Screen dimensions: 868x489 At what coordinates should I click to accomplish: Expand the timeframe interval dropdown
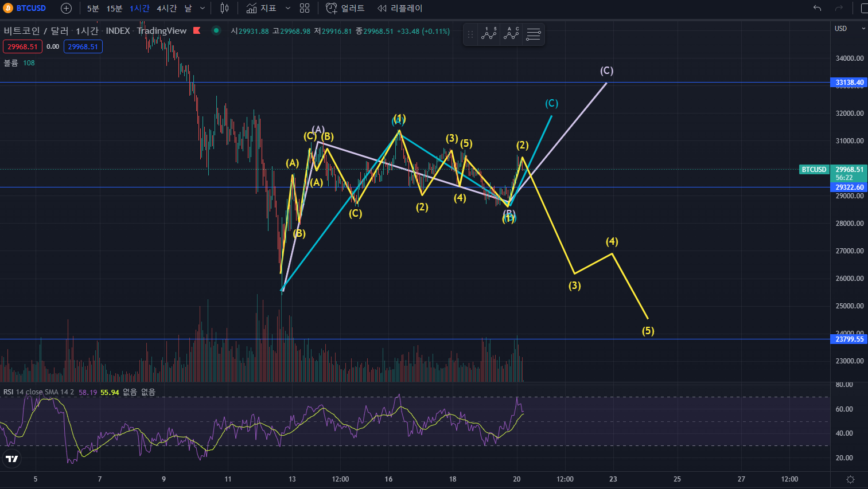coord(203,8)
